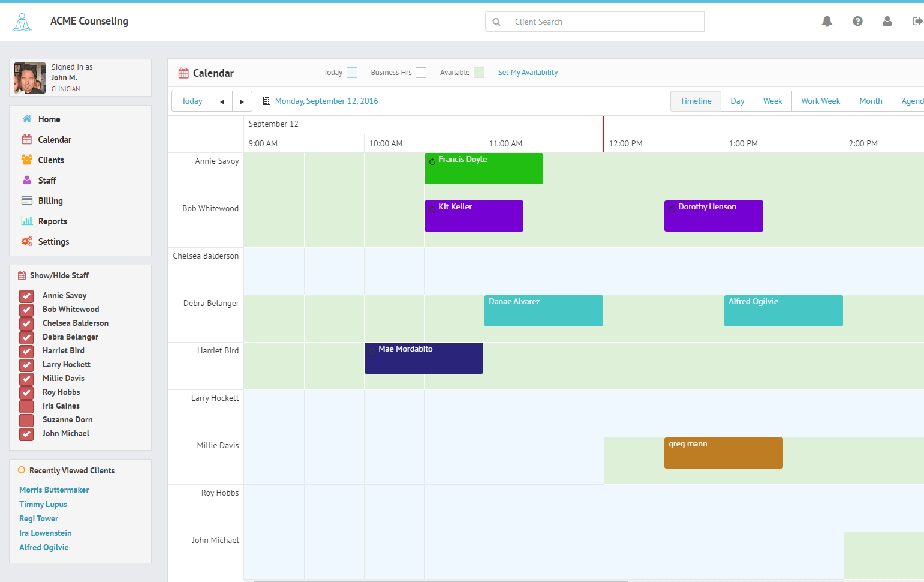Screen dimensions: 924x582
Task: Open the help question mark icon
Action: pyautogui.click(x=857, y=21)
